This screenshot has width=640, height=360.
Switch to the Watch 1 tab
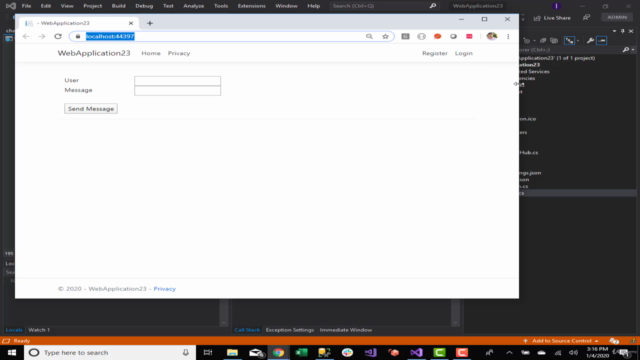click(39, 330)
